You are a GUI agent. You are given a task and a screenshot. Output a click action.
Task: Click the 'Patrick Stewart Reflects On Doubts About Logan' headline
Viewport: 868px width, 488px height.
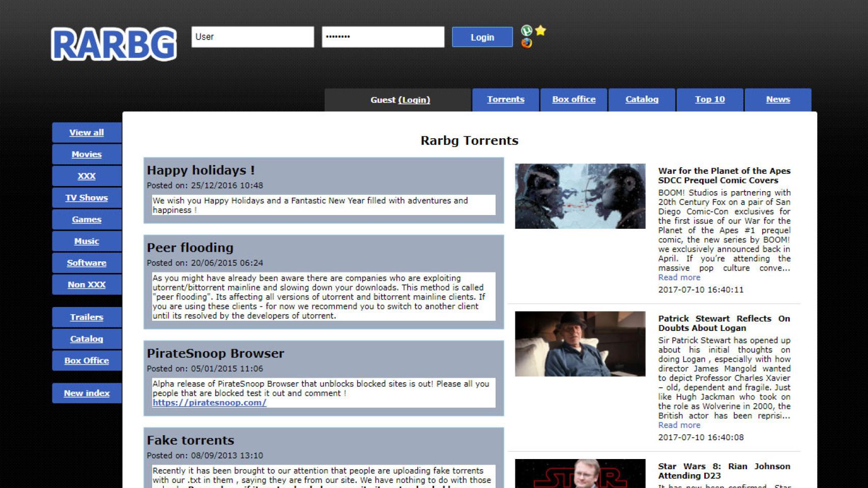click(725, 323)
